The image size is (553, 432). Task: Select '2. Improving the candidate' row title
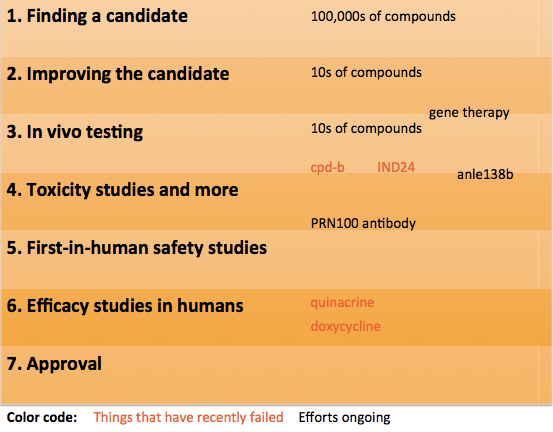click(118, 74)
